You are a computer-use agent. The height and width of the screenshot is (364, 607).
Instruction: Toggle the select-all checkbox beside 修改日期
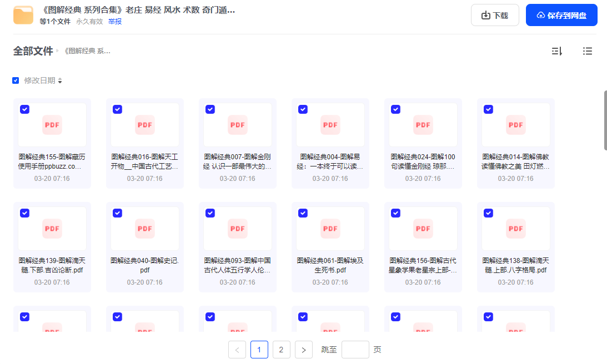[x=16, y=80]
